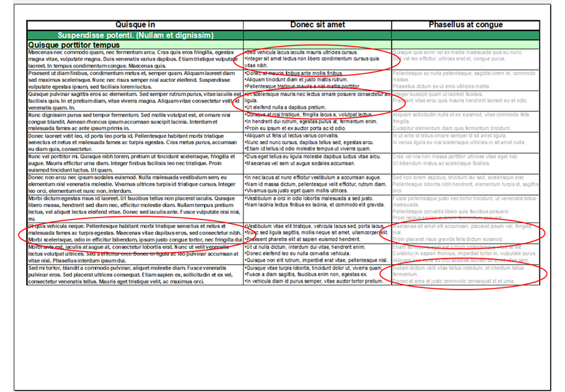Click cell starting "Ut scelerisque mauris nec lectus"

(x=317, y=101)
